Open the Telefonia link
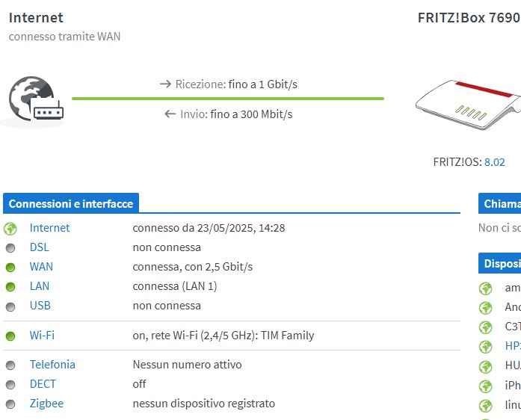 (52, 365)
